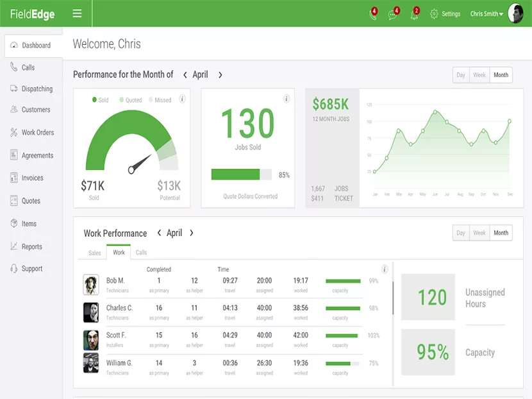Go to previous month in Work Performance
The height and width of the screenshot is (399, 532).
pos(158,233)
